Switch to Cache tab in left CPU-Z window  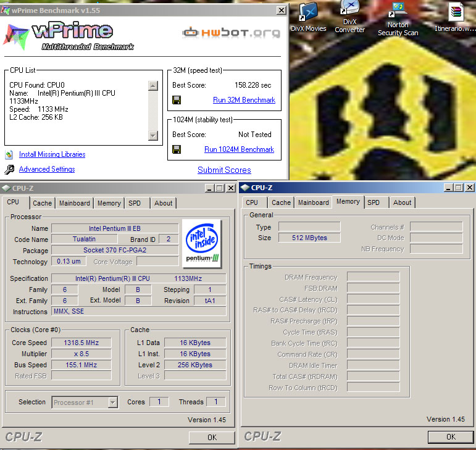42,203
